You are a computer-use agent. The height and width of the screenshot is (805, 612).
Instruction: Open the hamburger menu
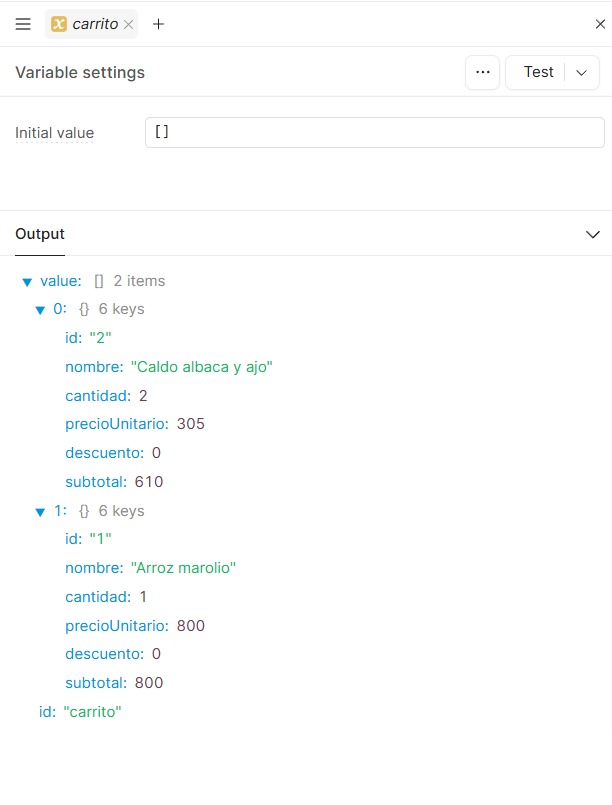click(x=23, y=24)
